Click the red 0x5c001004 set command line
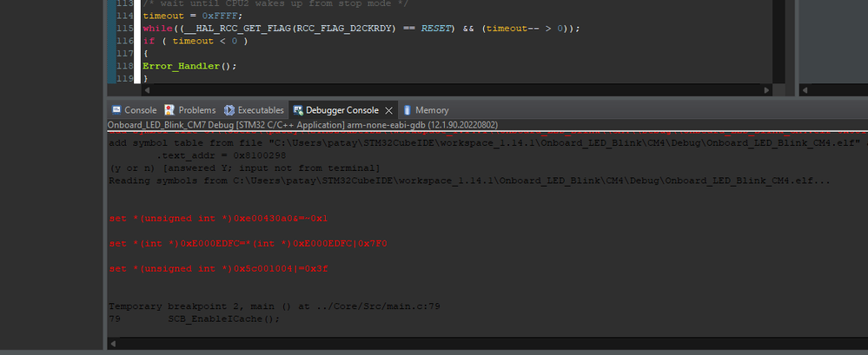868x355 pixels. 221,269
